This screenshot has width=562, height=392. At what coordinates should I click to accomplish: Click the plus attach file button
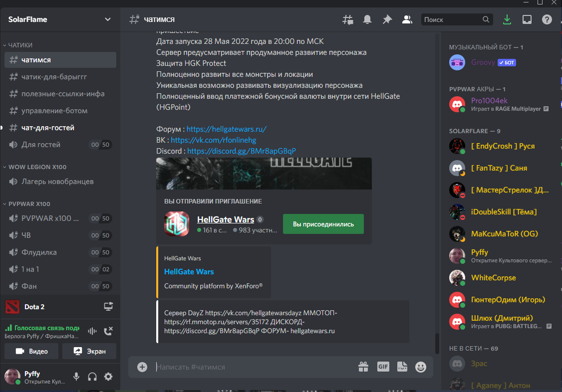(x=142, y=367)
